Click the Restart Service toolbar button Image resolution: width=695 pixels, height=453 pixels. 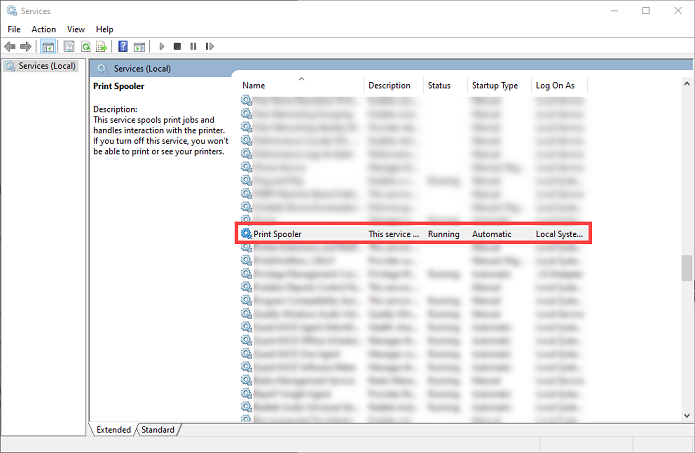208,46
